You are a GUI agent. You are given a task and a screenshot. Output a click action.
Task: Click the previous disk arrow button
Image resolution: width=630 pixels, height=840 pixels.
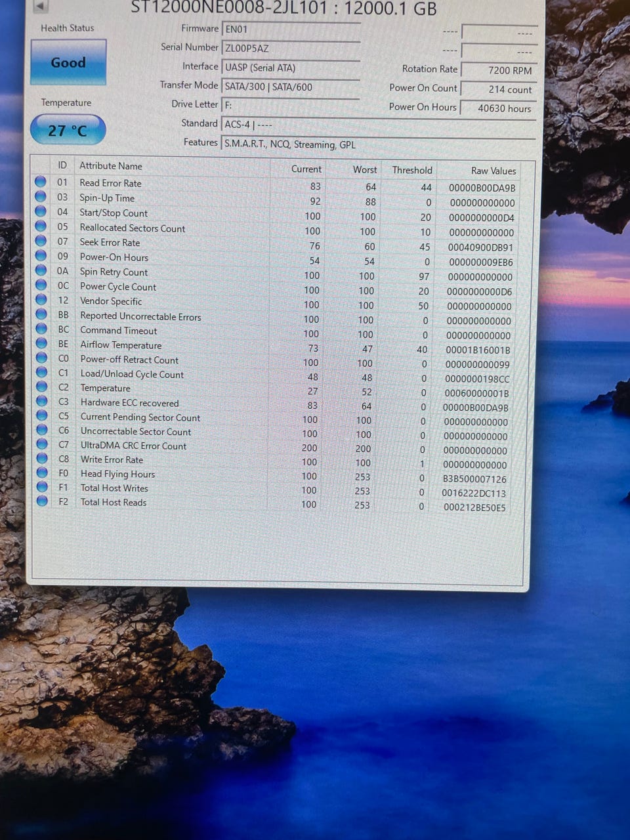point(41,6)
